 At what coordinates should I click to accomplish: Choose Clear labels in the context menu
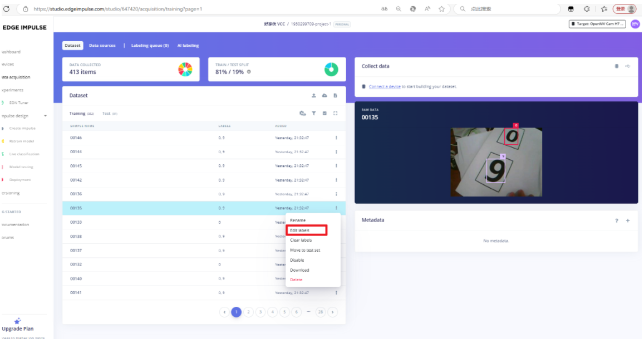pos(301,240)
